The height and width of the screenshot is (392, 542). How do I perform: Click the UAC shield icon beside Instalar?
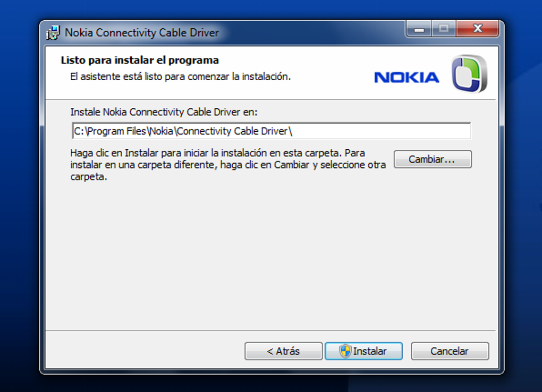click(345, 351)
